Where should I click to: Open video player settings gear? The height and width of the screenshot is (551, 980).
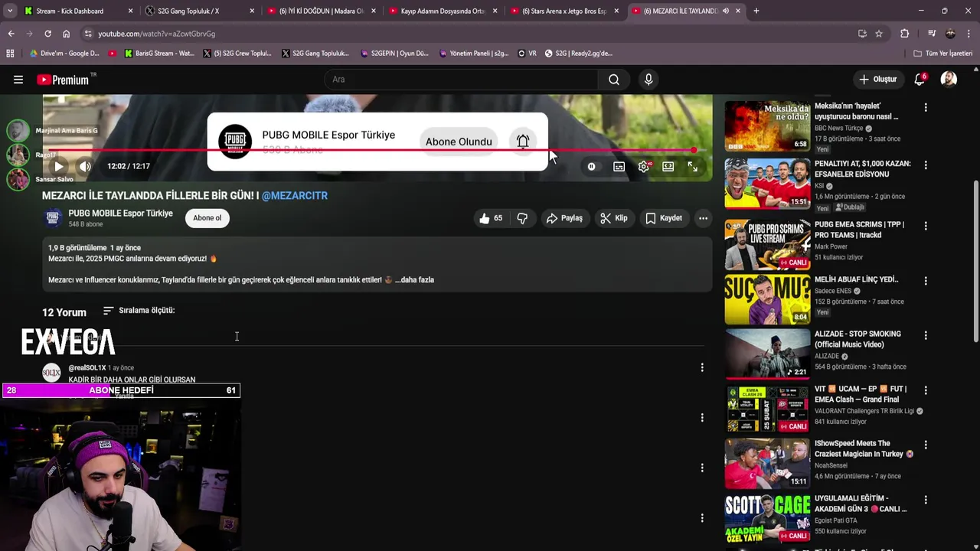coord(644,166)
